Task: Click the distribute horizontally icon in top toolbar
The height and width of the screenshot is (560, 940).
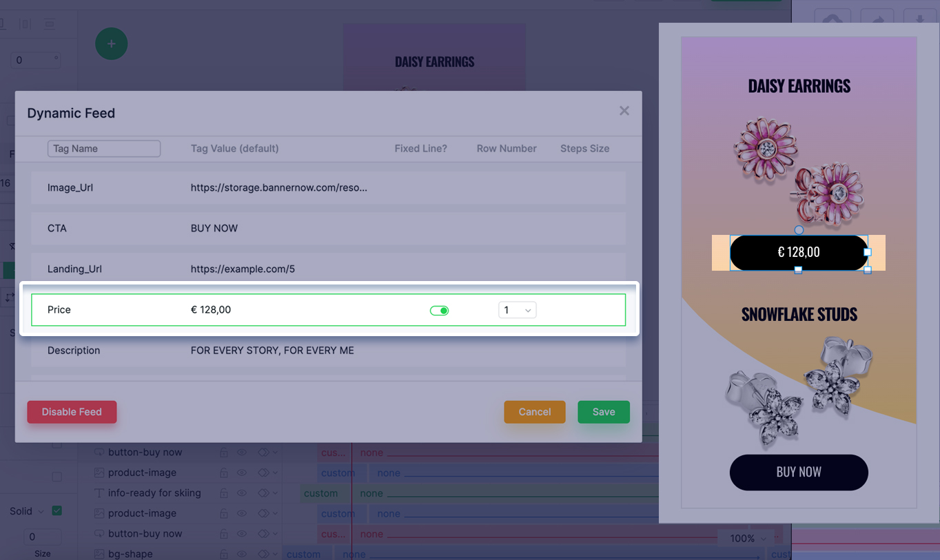Action: [25, 24]
